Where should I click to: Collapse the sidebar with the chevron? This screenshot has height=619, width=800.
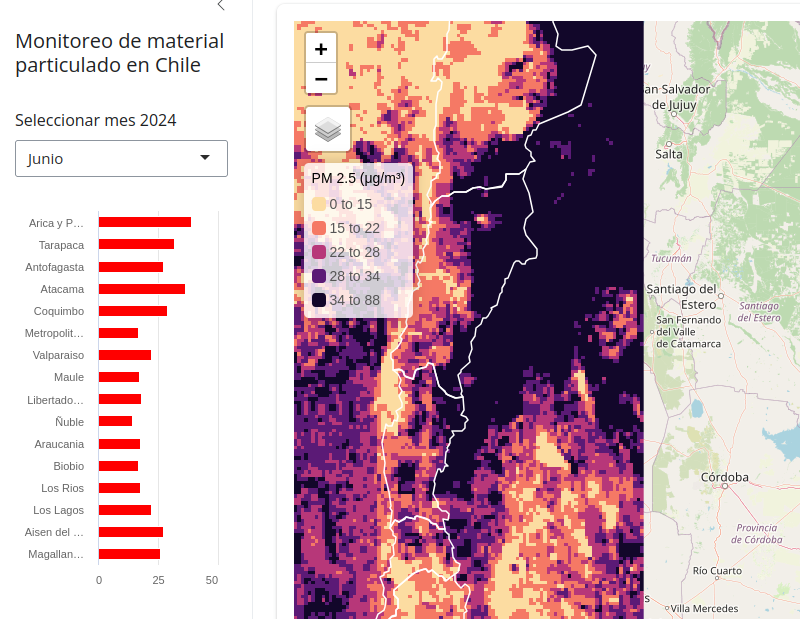(x=221, y=5)
